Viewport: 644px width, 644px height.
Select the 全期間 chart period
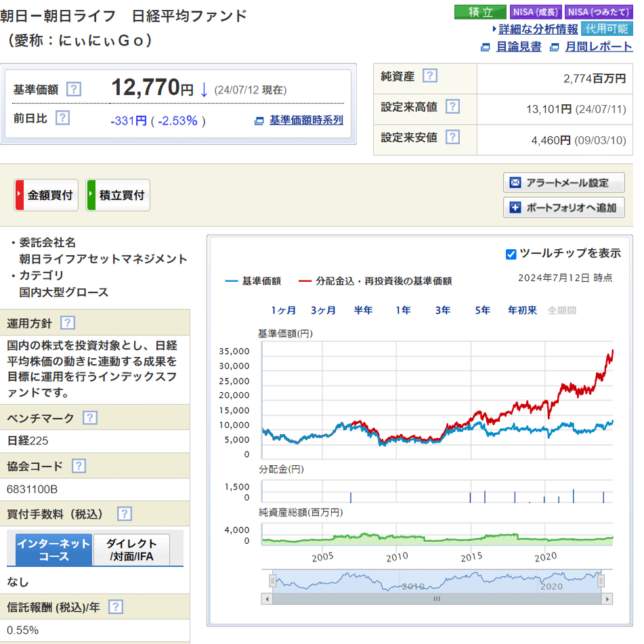point(561,311)
